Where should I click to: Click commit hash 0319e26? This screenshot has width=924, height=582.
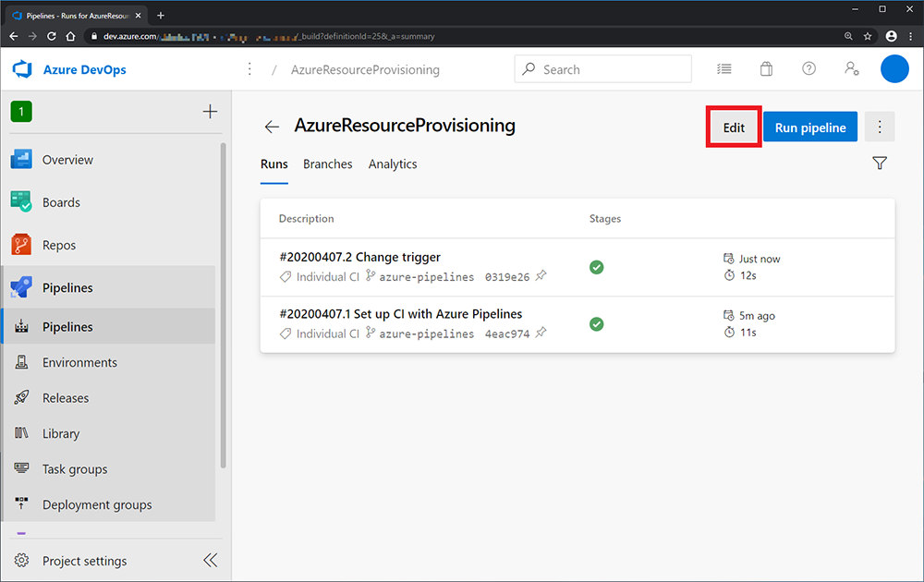[x=507, y=277]
